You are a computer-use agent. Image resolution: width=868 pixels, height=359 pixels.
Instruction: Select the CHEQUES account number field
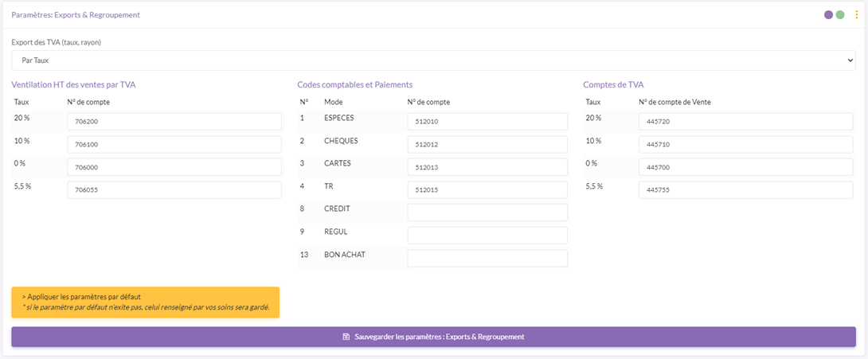487,145
